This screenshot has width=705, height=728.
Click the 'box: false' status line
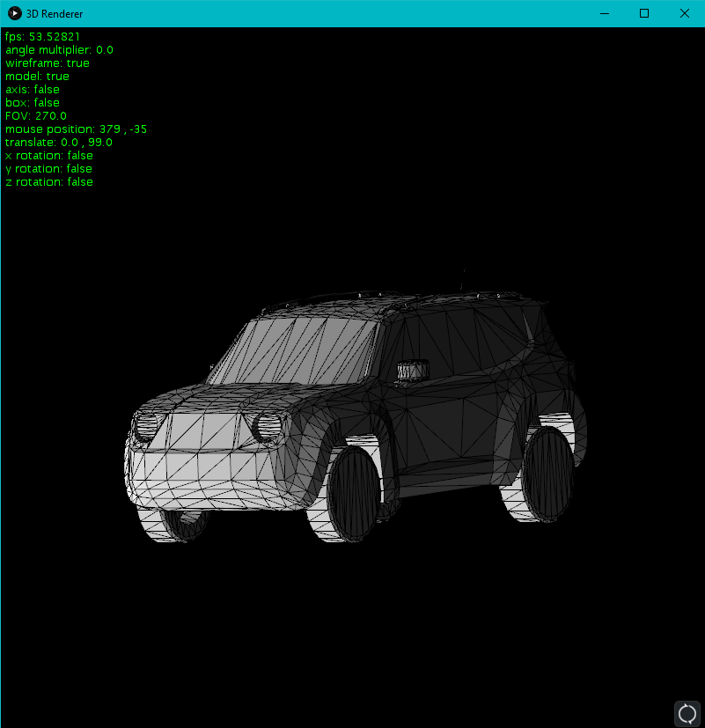click(33, 103)
